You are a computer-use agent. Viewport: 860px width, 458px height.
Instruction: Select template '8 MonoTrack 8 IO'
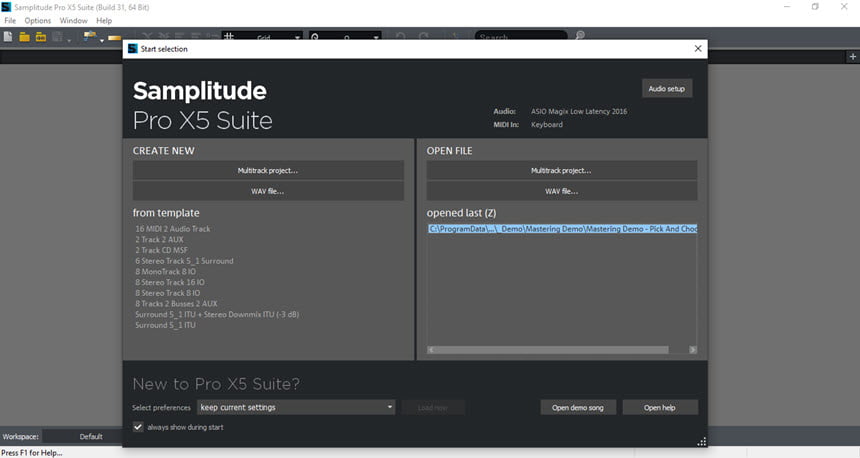(x=166, y=272)
